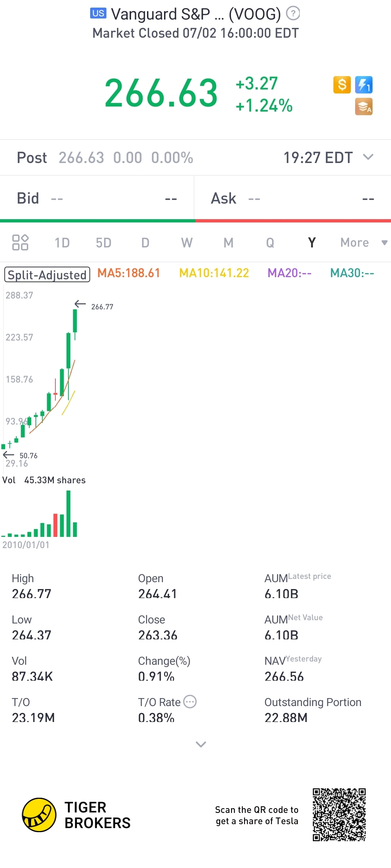
Task: Tap the Ask quote section
Action: tap(293, 198)
